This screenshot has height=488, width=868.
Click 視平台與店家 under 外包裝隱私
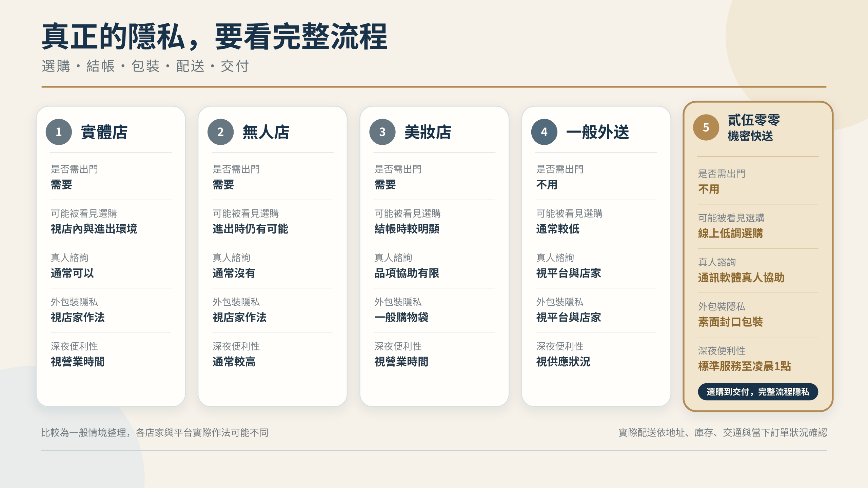[x=569, y=318]
